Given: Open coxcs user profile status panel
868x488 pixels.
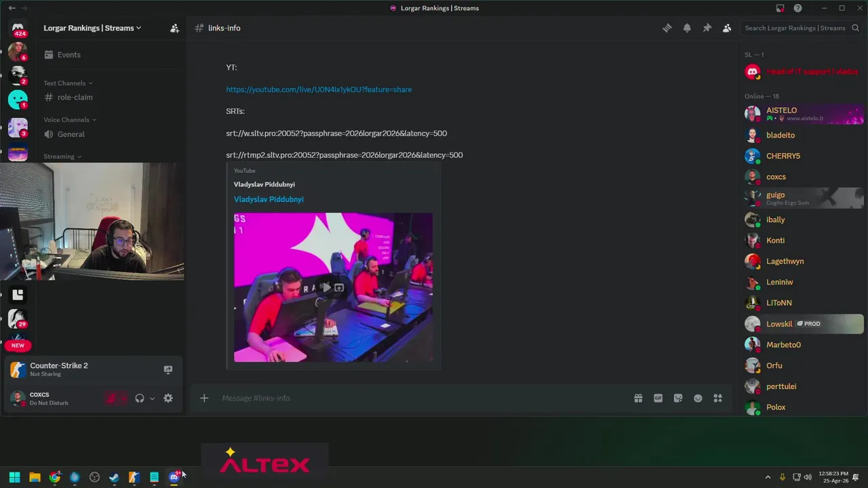Looking at the screenshot, I should click(53, 399).
